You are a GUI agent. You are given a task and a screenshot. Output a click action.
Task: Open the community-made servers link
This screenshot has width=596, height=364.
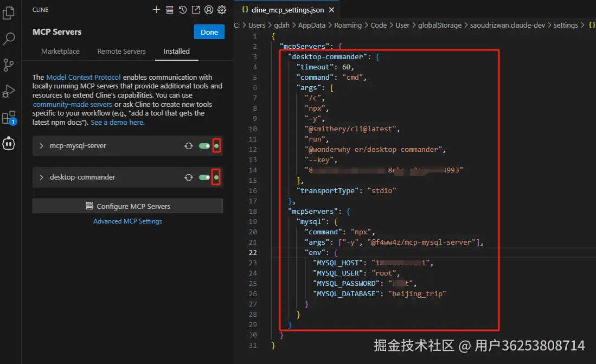point(72,104)
